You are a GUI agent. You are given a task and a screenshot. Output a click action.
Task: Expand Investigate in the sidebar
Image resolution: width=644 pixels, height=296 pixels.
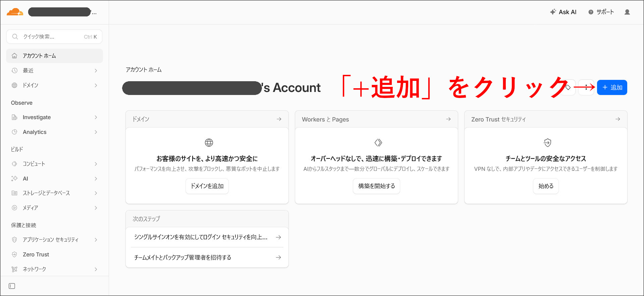pos(54,117)
